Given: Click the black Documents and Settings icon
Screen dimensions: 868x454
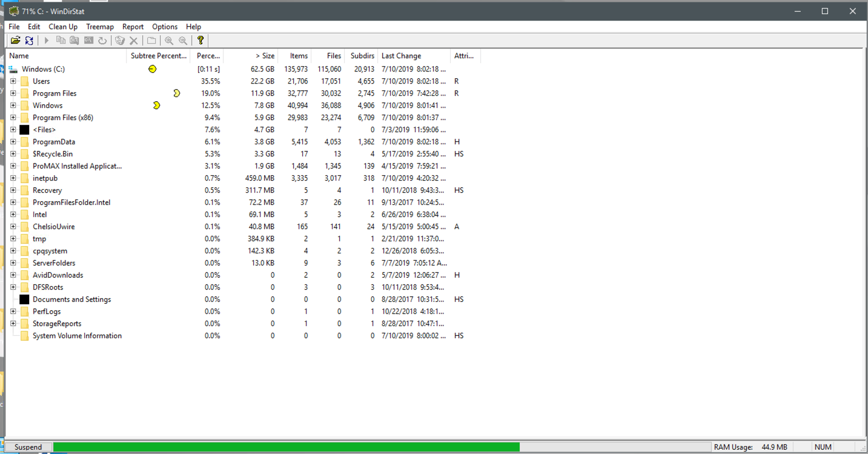Looking at the screenshot, I should [24, 299].
